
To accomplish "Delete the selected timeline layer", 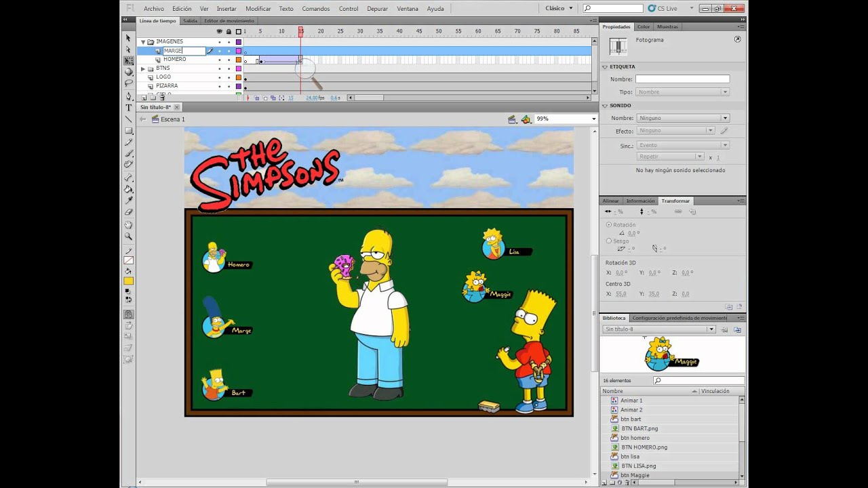I will (162, 98).
